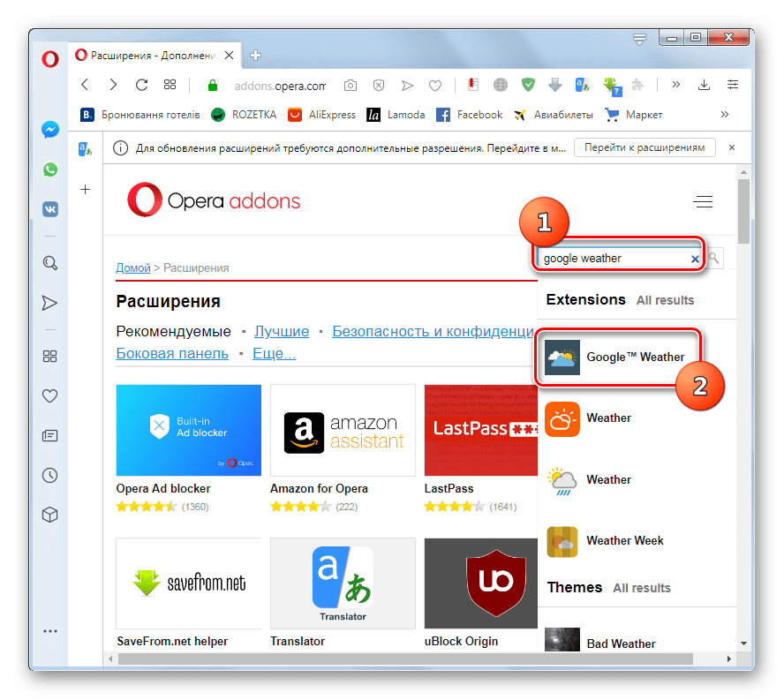Go back to the previous page

click(x=85, y=85)
